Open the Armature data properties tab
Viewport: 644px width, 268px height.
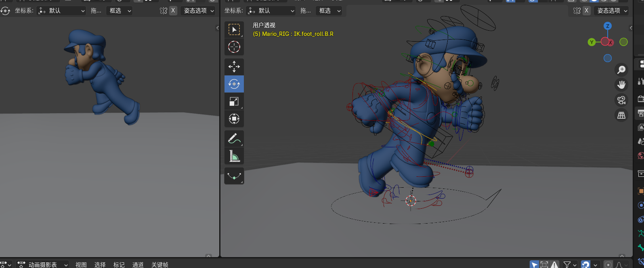[641, 233]
